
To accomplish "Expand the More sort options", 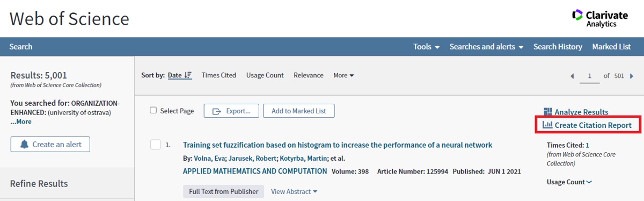I will (343, 75).
